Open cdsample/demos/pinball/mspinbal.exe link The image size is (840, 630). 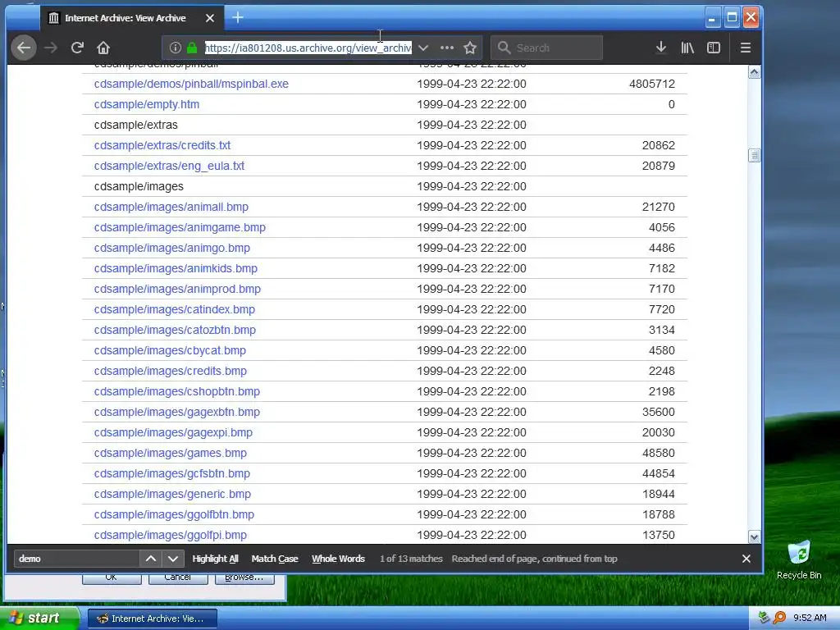pyautogui.click(x=191, y=84)
